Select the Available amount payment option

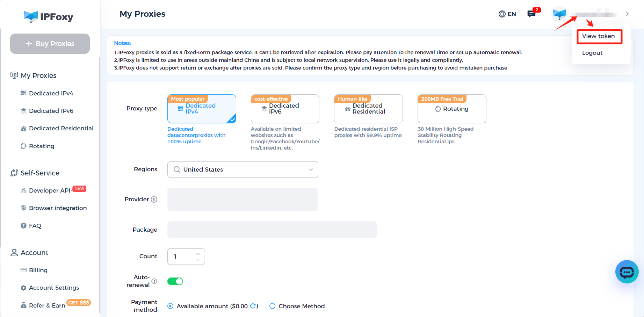point(170,306)
